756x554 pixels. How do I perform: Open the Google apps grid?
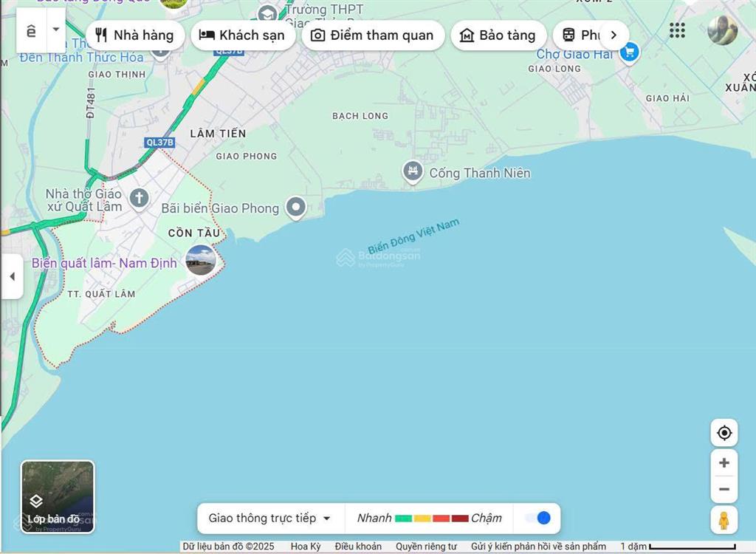click(677, 30)
